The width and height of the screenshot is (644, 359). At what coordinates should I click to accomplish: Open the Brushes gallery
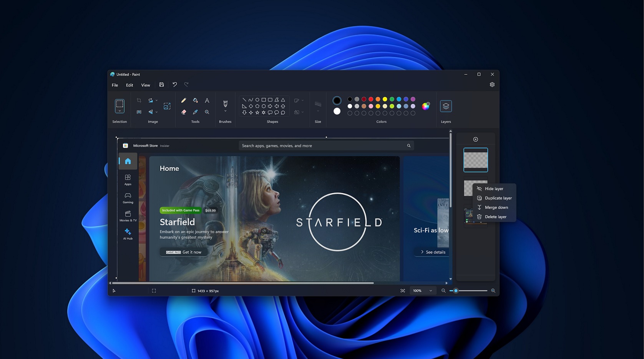click(x=225, y=106)
